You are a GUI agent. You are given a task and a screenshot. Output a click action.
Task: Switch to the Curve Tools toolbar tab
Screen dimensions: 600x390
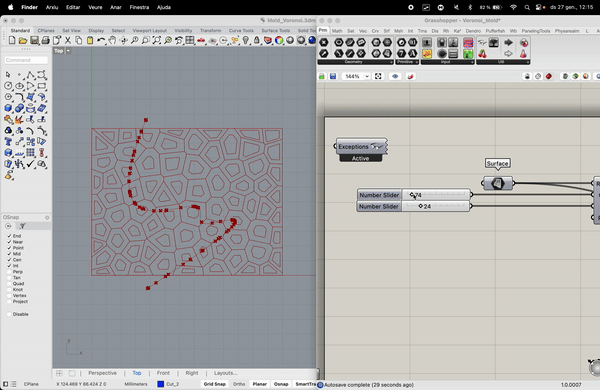coord(241,30)
